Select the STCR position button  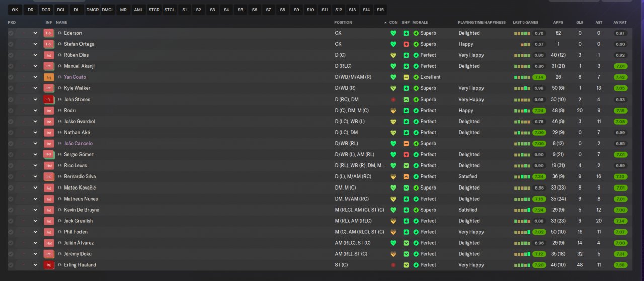click(154, 10)
